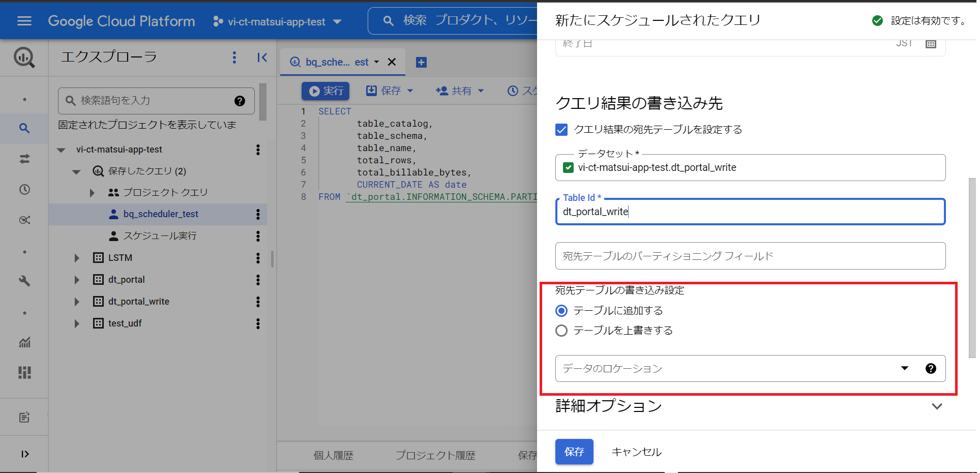Screen dimensions: 980x473
Task: Click the Explorer panel vertical scrollbar
Action: point(263,102)
